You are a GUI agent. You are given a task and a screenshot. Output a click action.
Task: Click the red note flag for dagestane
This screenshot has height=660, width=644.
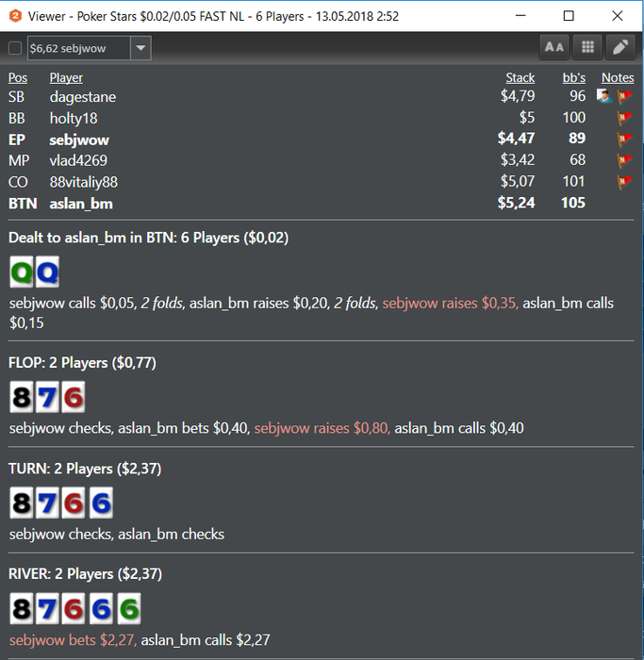(625, 96)
